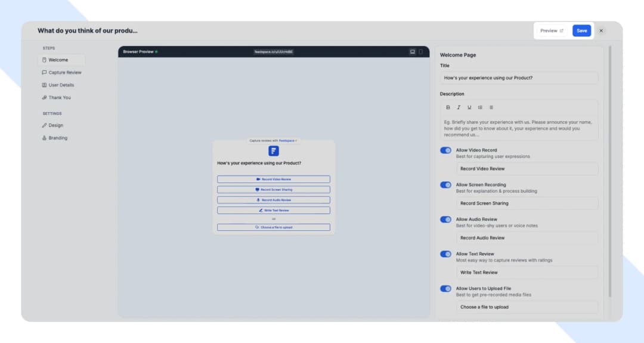
Task: Toggle Allow Screen Recording switch
Action: (445, 185)
